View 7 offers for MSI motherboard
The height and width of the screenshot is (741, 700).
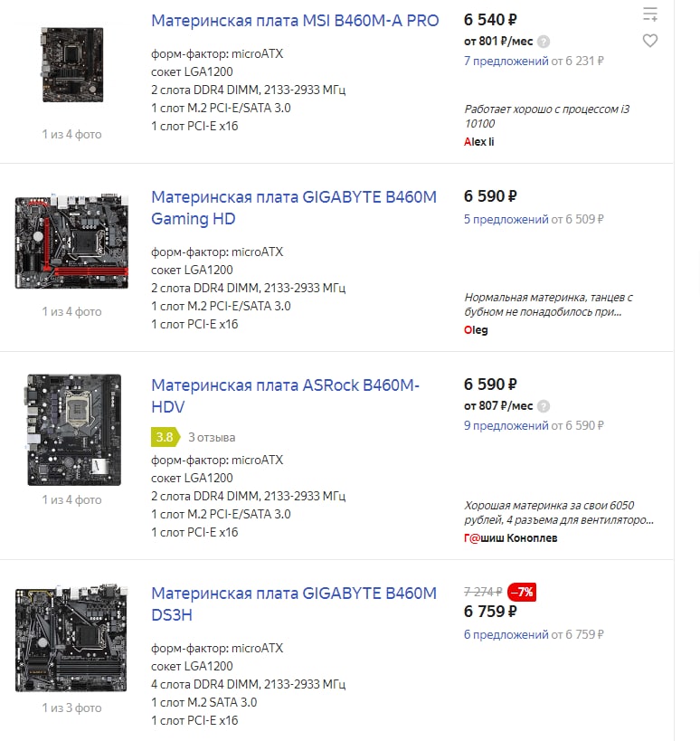tap(506, 61)
